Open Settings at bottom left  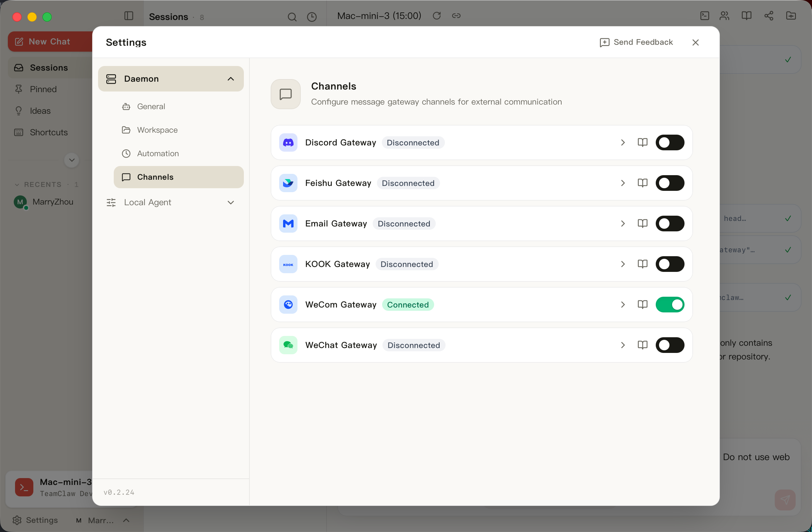[35, 520]
